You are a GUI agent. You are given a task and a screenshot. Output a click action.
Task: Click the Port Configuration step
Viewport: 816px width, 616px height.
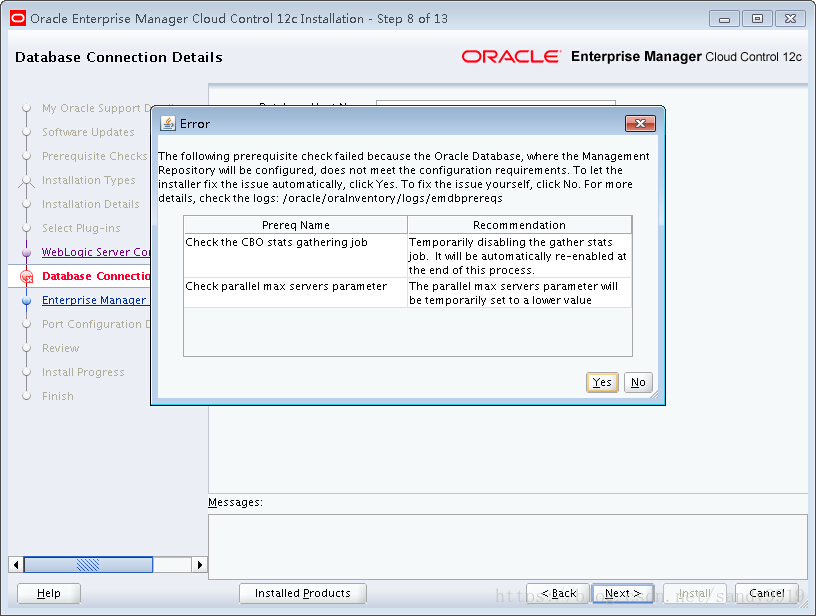point(96,324)
